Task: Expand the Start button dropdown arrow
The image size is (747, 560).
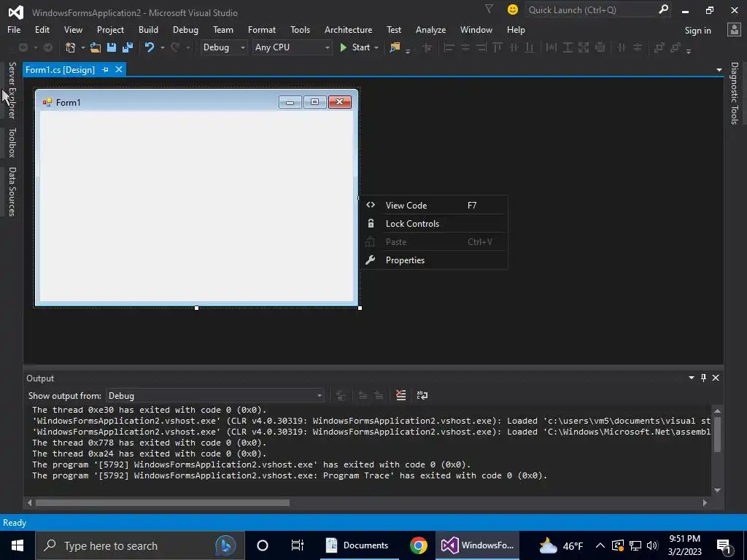Action: (376, 47)
